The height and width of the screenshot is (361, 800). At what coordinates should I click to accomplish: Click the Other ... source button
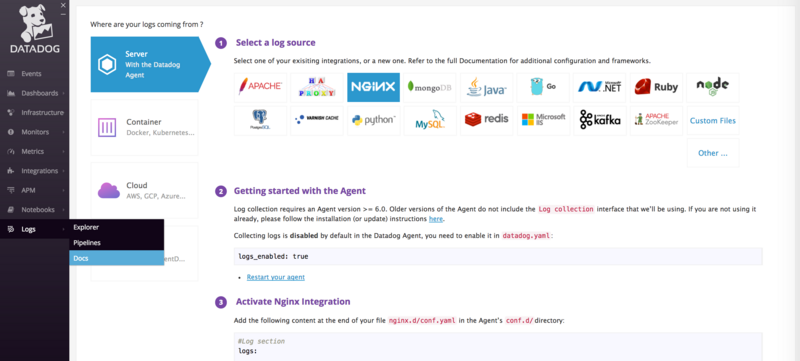click(x=713, y=153)
